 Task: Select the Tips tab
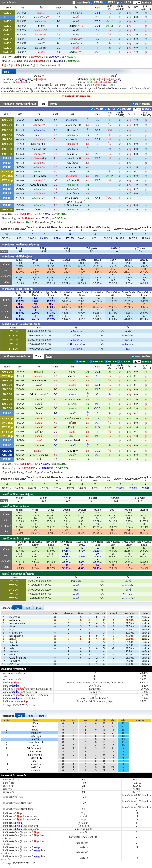(x=6, y=72)
